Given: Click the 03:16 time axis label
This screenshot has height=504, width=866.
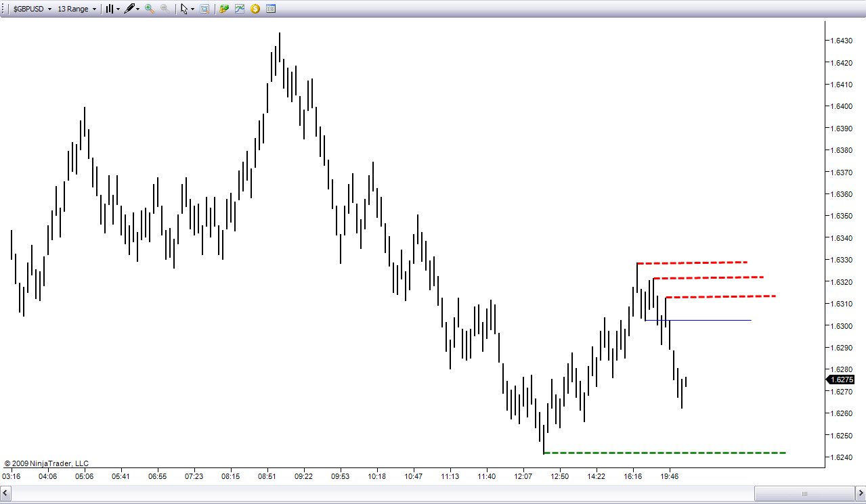Looking at the screenshot, I should coord(11,476).
